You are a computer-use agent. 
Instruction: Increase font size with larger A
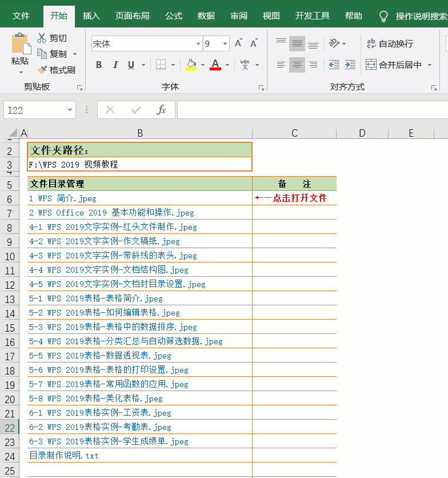pos(239,43)
